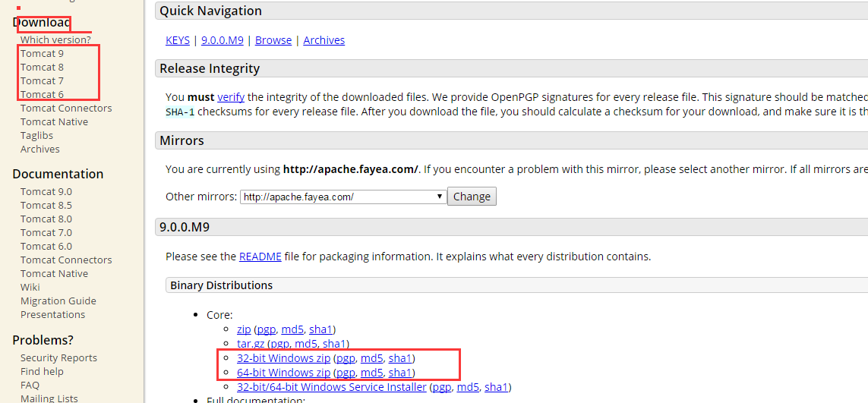Download the Core zip distribution
Viewport: 868px width, 403px height.
tap(244, 330)
